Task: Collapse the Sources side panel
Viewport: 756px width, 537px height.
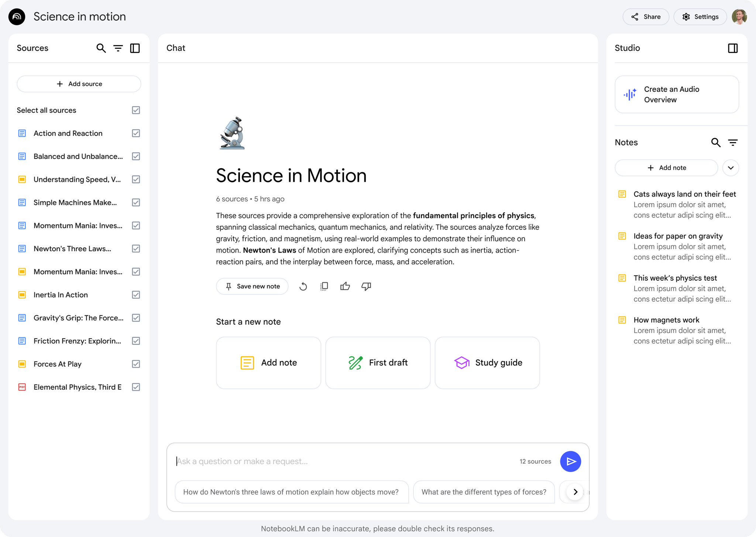Action: click(x=135, y=48)
